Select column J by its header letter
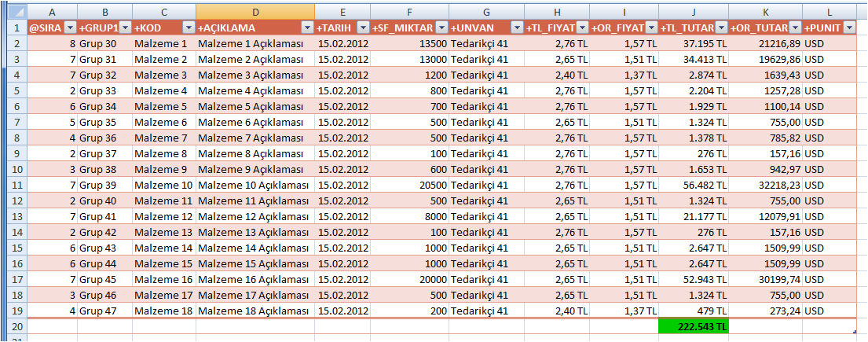 694,12
